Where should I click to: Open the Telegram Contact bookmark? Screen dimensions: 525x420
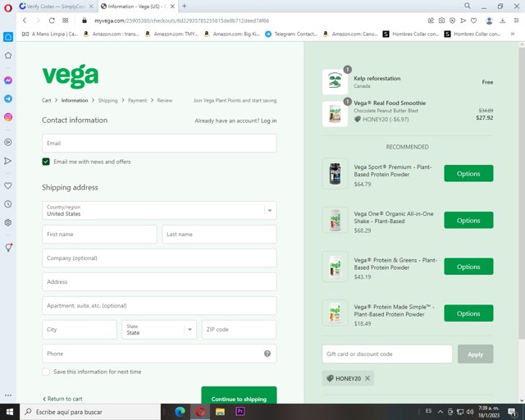pyautogui.click(x=291, y=34)
